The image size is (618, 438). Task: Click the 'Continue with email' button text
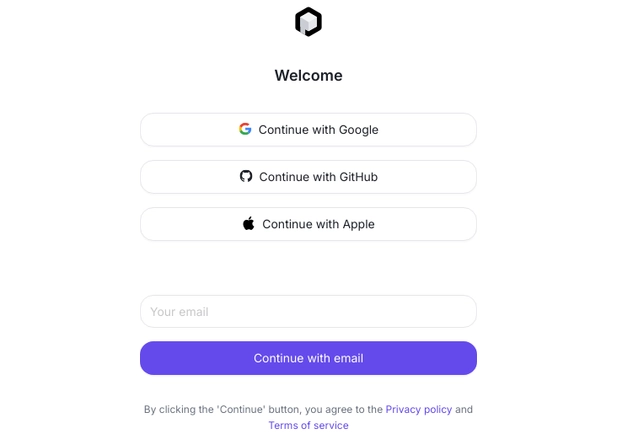pyautogui.click(x=308, y=358)
